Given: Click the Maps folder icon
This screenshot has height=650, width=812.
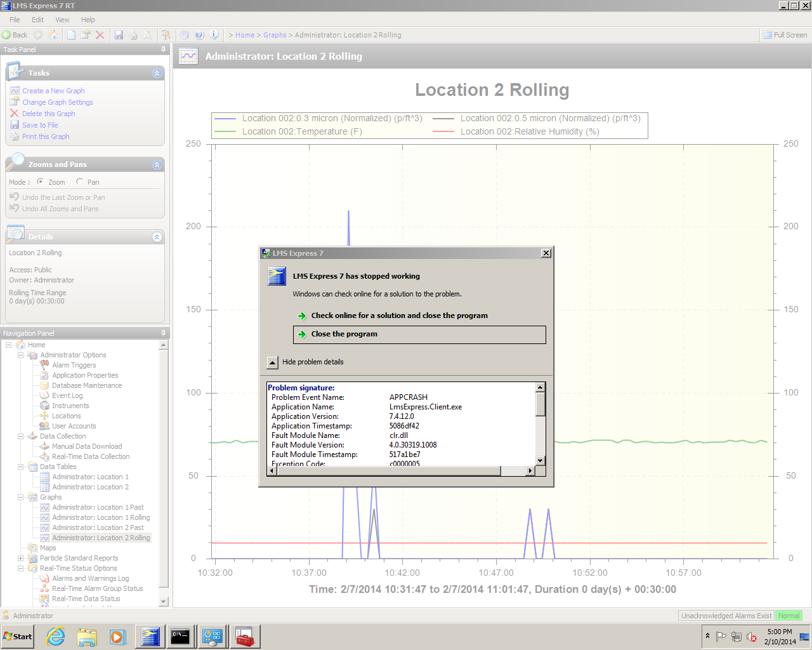Looking at the screenshot, I should (32, 548).
